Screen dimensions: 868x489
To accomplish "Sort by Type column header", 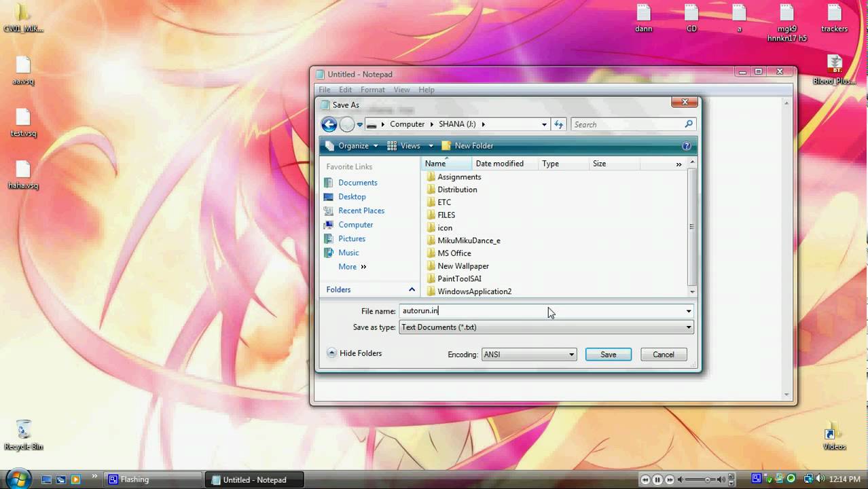I will (x=563, y=164).
